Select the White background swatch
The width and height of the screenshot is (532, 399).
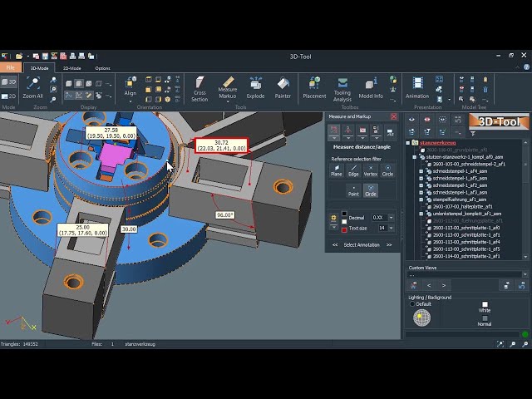point(485,304)
